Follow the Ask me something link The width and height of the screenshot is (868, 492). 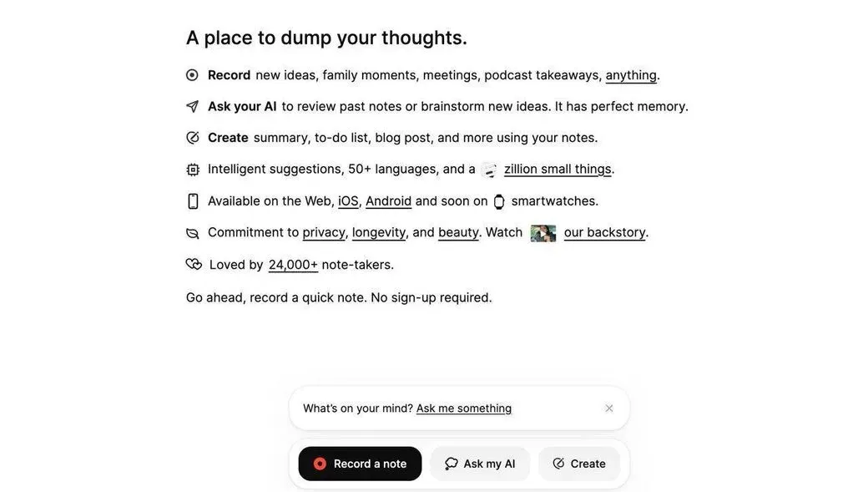pyautogui.click(x=464, y=408)
